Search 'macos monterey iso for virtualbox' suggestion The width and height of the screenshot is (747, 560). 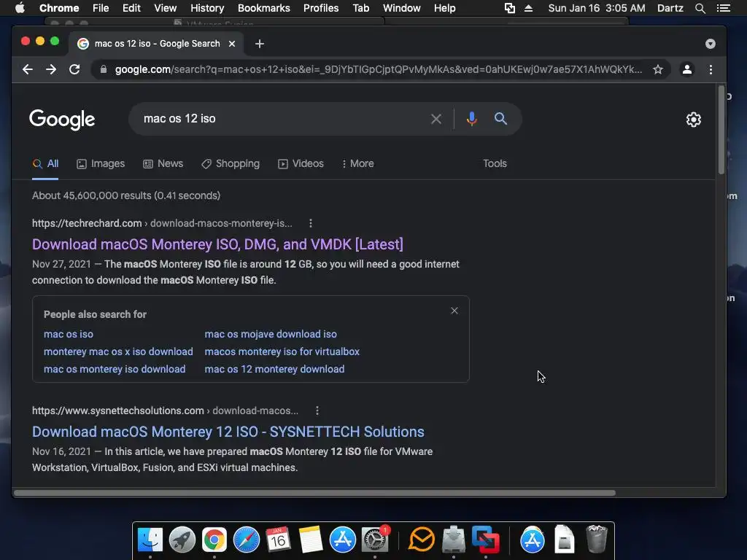[x=282, y=352]
